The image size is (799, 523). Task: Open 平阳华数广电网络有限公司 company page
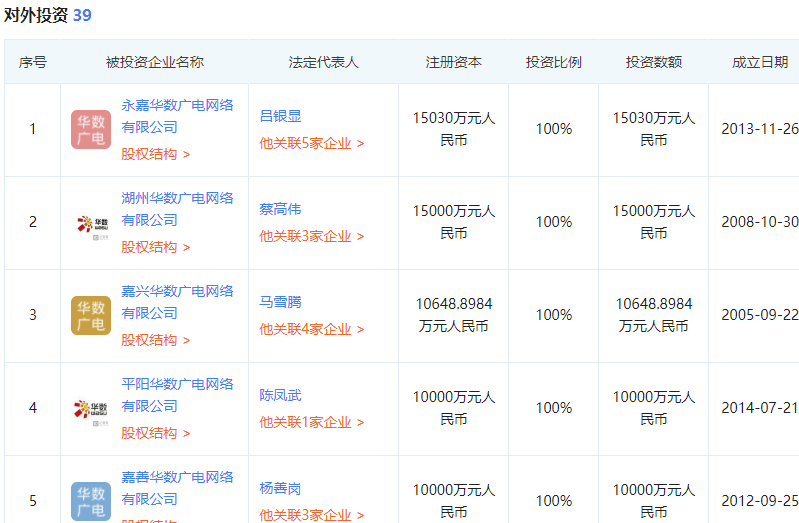177,395
